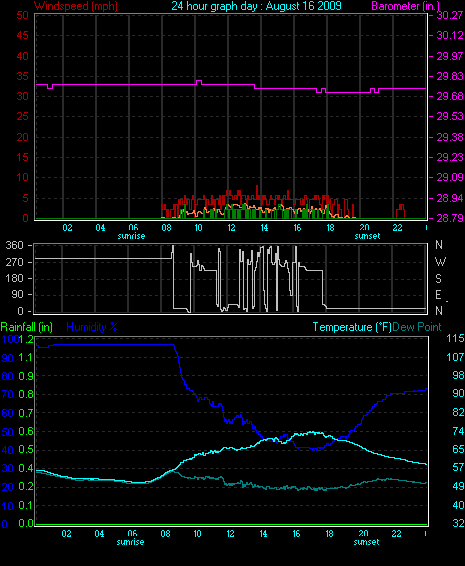
Task: Click the 50 mph windspeed scale value
Action: pos(22,15)
